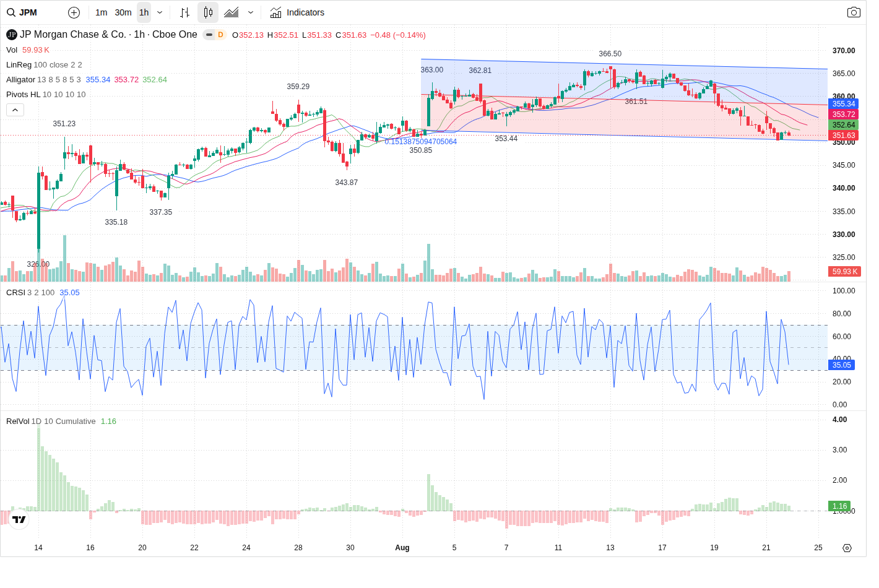The image size is (879, 588).
Task: Select the 1h interval
Action: tap(144, 12)
